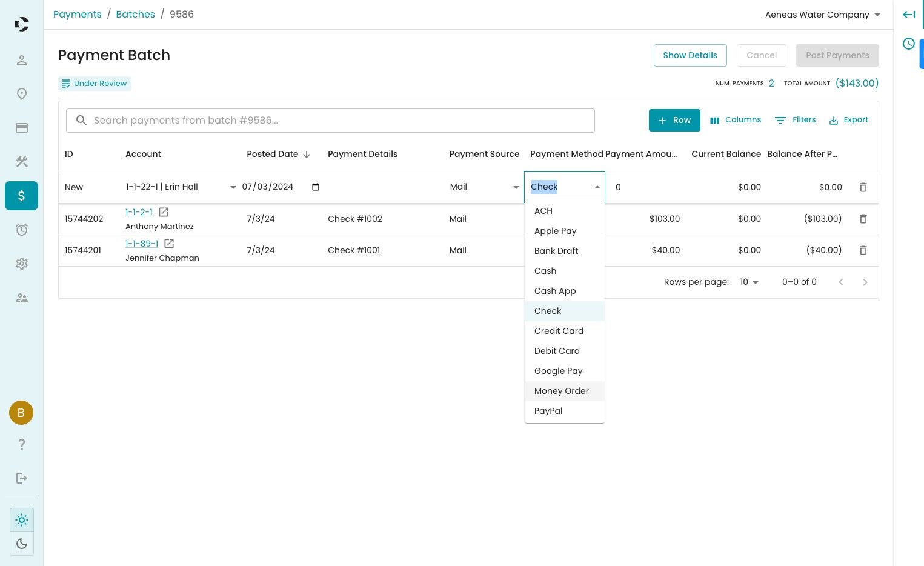Screen dimensions: 924x566
Task: Click the customers person icon in sidebar
Action: pos(21,60)
